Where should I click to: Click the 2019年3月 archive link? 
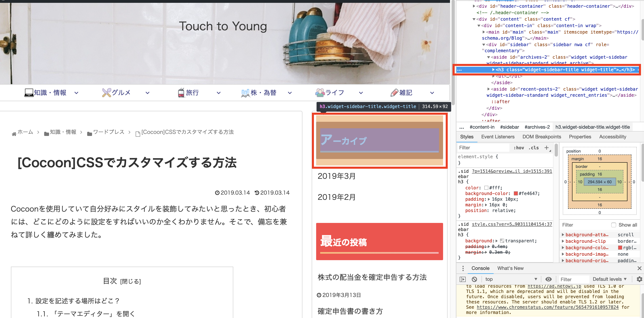point(337,176)
